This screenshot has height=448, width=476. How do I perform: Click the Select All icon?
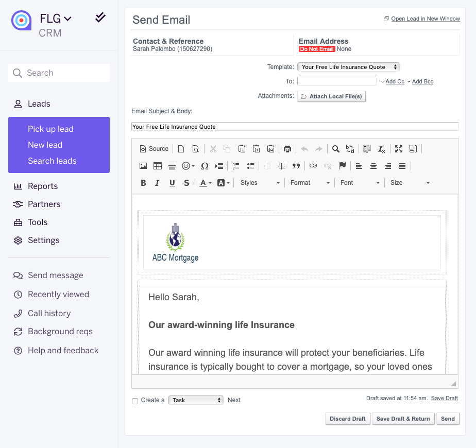pyautogui.click(x=367, y=149)
